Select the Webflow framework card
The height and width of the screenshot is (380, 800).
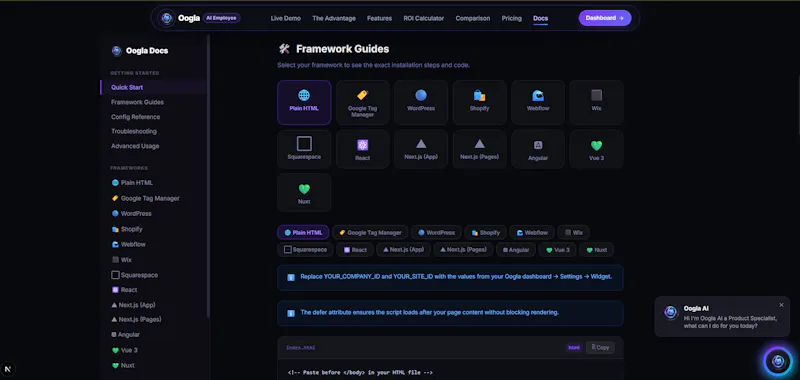tap(538, 103)
